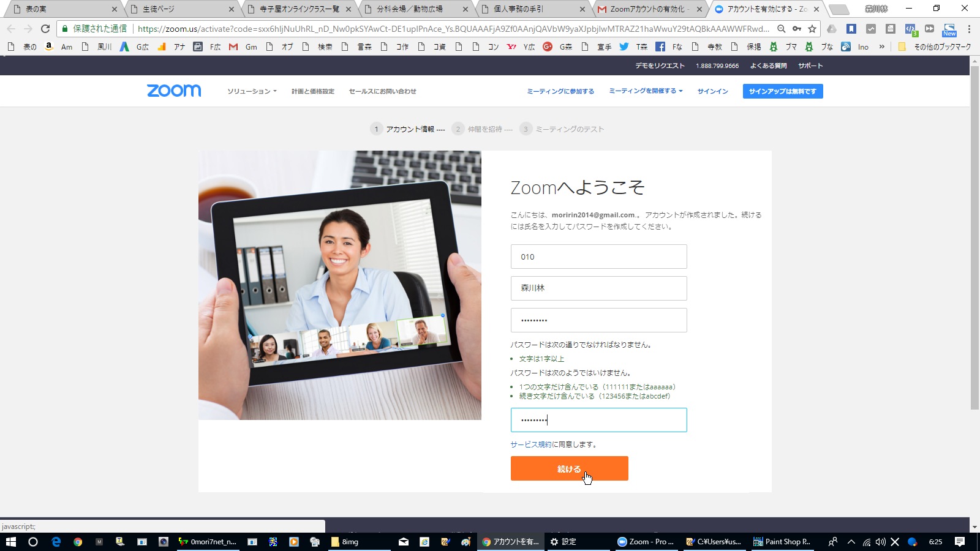Screen dimensions: 980x551
Task: Open デモをリクエスト in the top bar
Action: click(660, 66)
